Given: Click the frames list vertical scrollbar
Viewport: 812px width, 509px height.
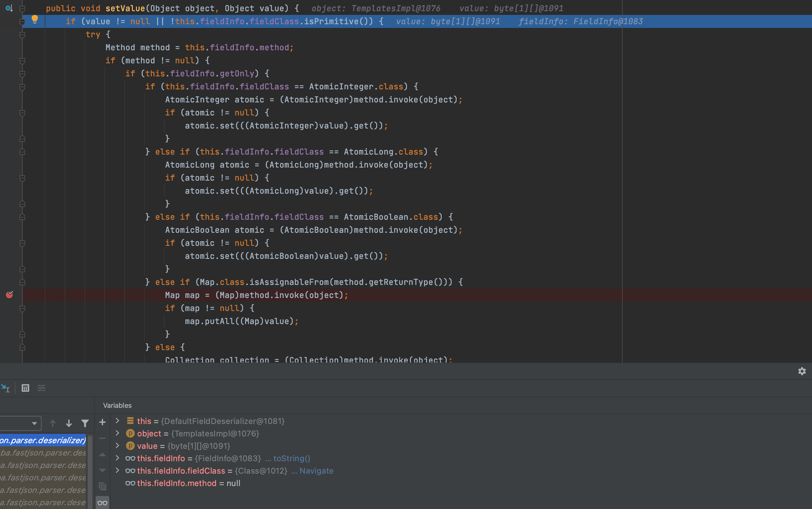Looking at the screenshot, I should click(90, 471).
